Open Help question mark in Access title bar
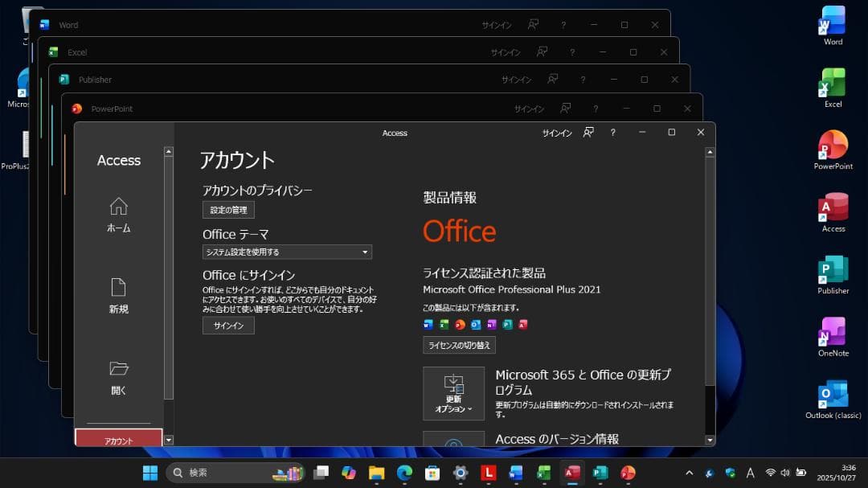 [x=612, y=133]
